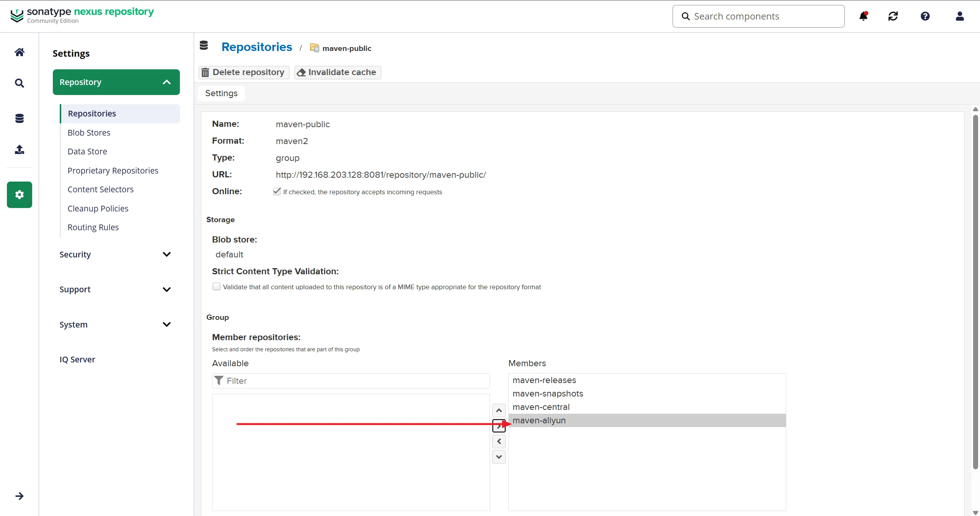Open Routing Rules settings
980x516 pixels.
tap(93, 227)
